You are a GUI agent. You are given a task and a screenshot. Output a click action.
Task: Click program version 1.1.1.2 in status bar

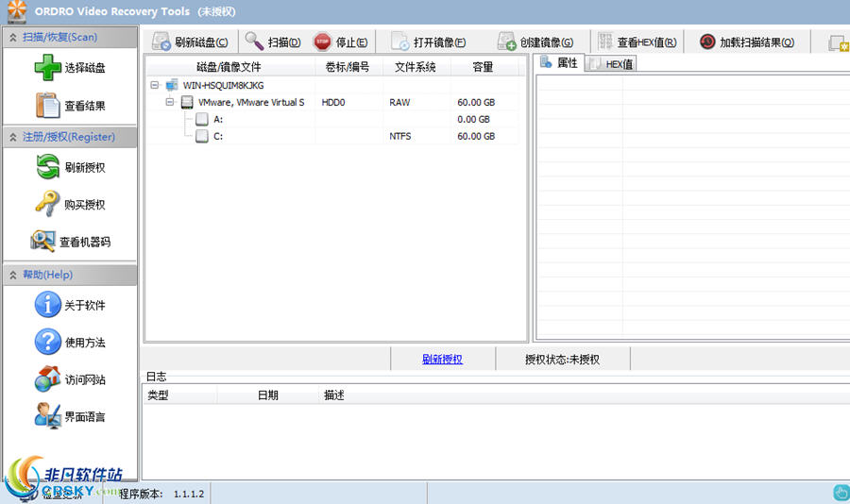(x=189, y=494)
